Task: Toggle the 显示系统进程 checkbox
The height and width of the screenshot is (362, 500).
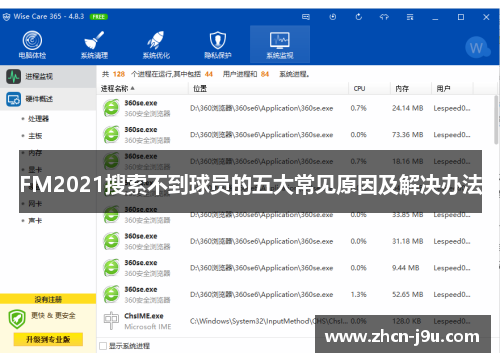Action: [103, 346]
